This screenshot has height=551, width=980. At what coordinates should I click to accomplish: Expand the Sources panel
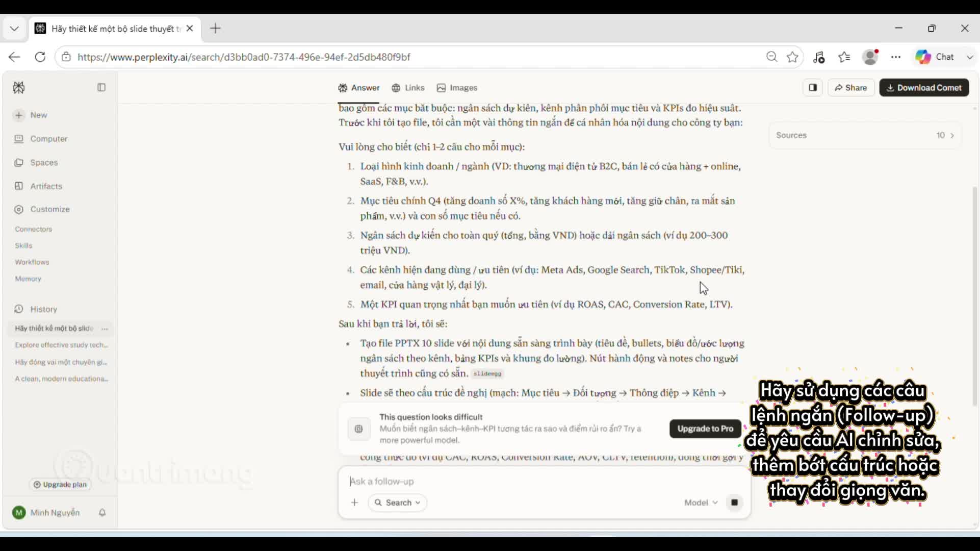pyautogui.click(x=865, y=135)
